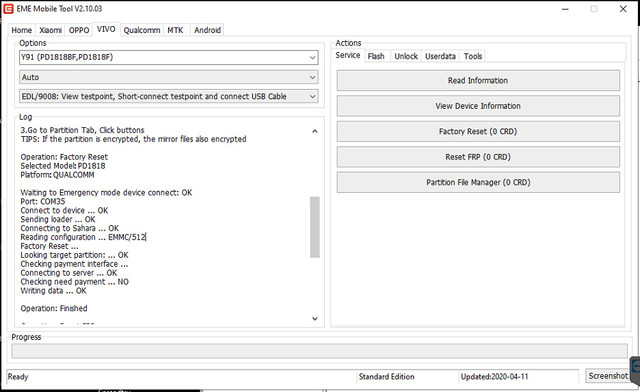The image size is (640, 392).
Task: Close the EME Mobile Tool window
Action: [623, 9]
